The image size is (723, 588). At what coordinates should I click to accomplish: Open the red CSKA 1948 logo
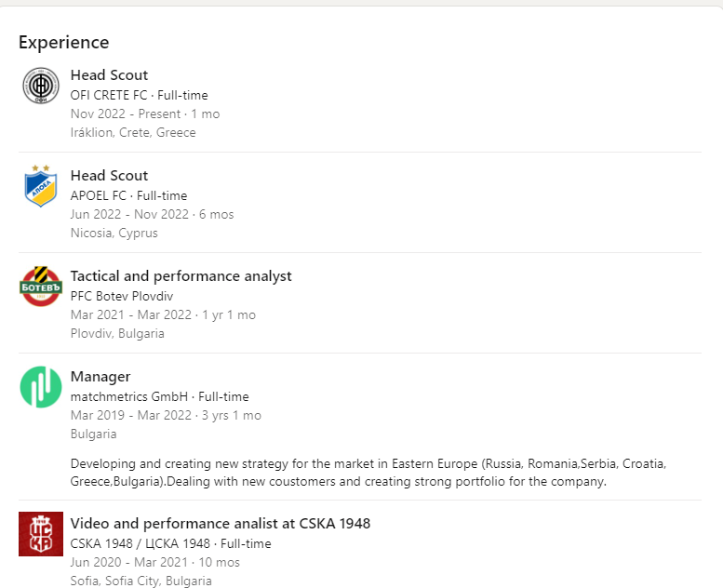coord(41,534)
